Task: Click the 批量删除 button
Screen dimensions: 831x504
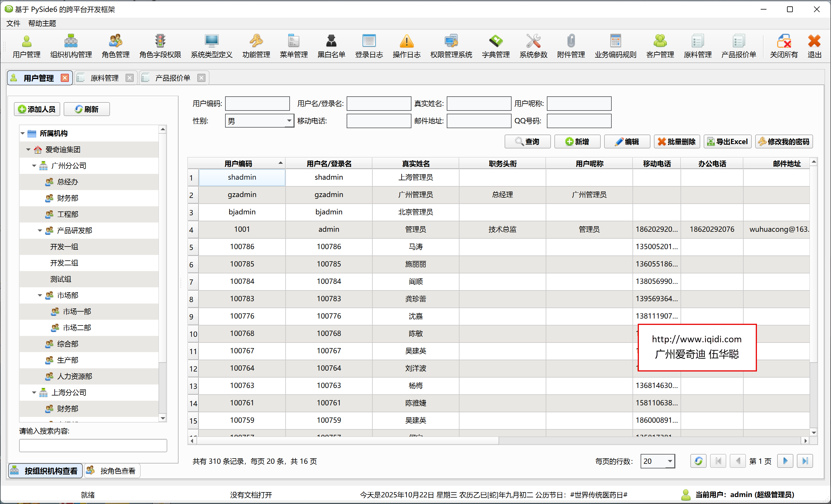Action: [677, 141]
